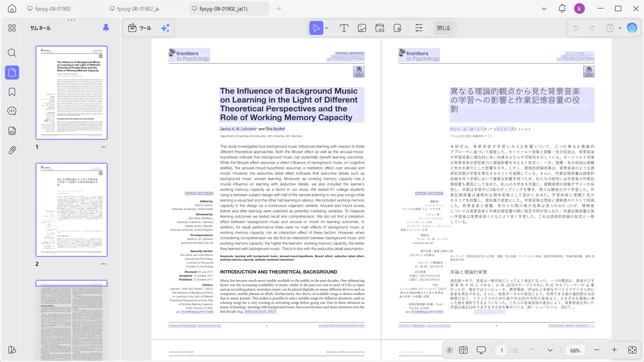Select page 1 thumbnail
Image resolution: width=644 pixels, height=362 pixels.
71,93
